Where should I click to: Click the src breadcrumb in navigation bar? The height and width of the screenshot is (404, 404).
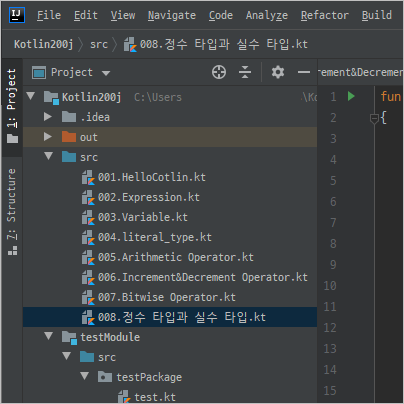point(99,44)
